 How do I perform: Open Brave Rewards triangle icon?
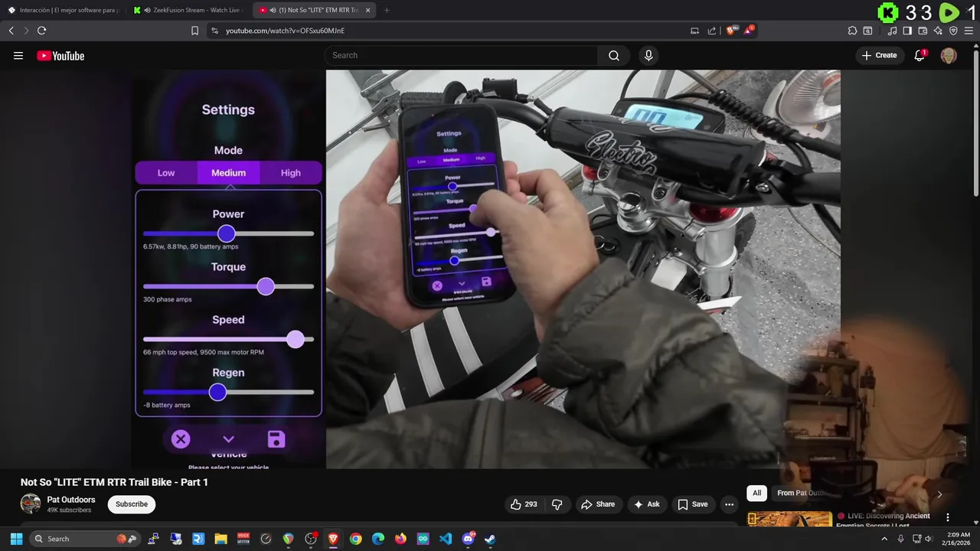pos(749,31)
